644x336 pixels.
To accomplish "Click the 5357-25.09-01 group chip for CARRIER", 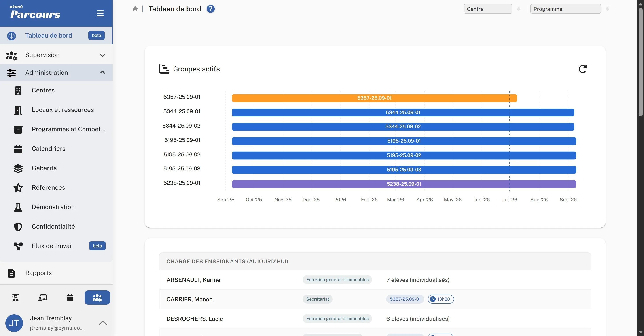I will click(405, 299).
